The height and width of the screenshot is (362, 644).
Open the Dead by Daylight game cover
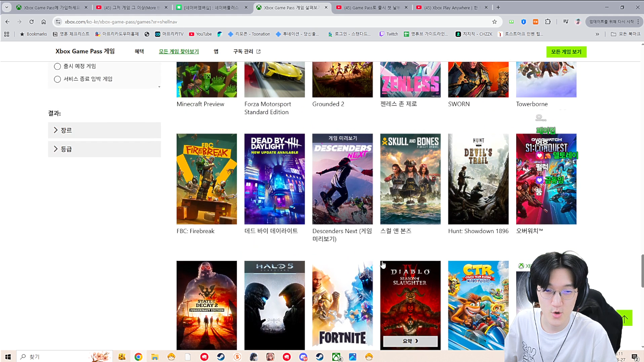pyautogui.click(x=275, y=179)
